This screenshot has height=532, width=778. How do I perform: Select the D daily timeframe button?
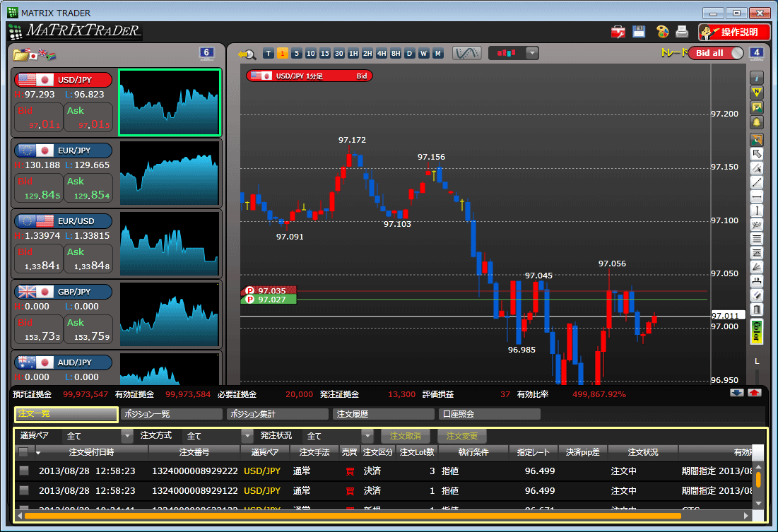coord(409,53)
